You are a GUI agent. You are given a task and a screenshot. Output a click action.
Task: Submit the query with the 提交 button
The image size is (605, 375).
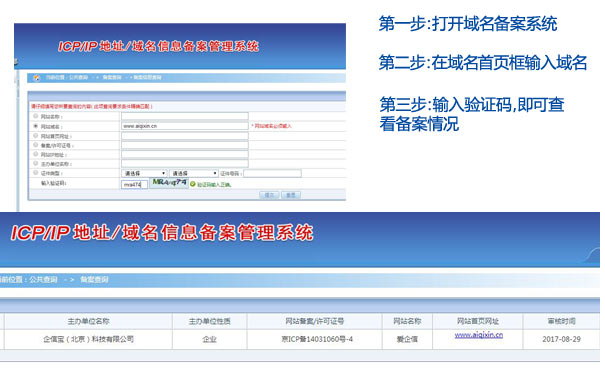pos(269,195)
